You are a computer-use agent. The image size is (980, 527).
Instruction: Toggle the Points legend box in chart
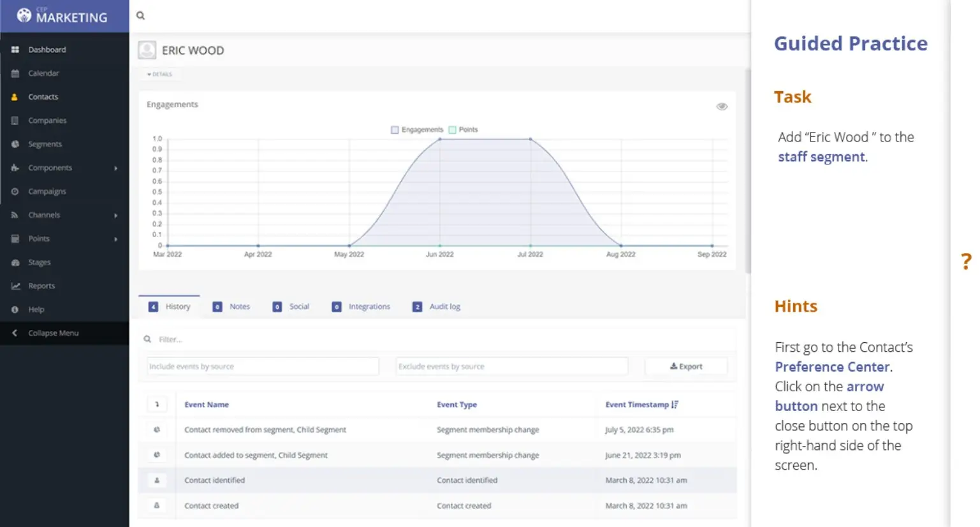tap(453, 130)
